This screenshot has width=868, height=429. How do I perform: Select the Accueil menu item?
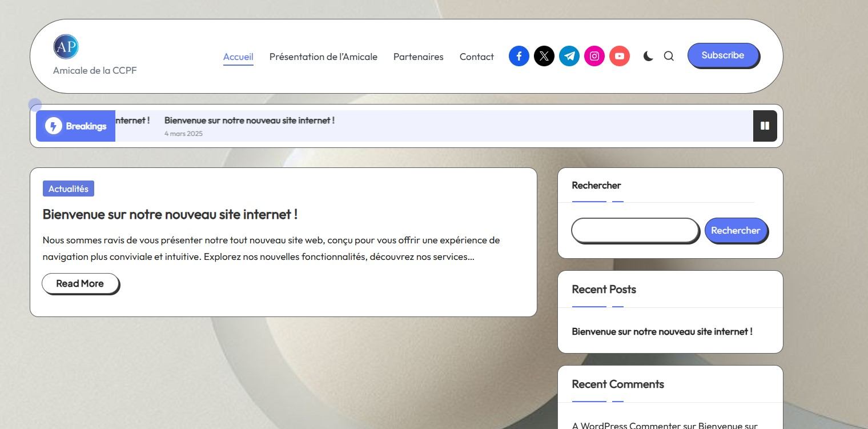(x=238, y=57)
